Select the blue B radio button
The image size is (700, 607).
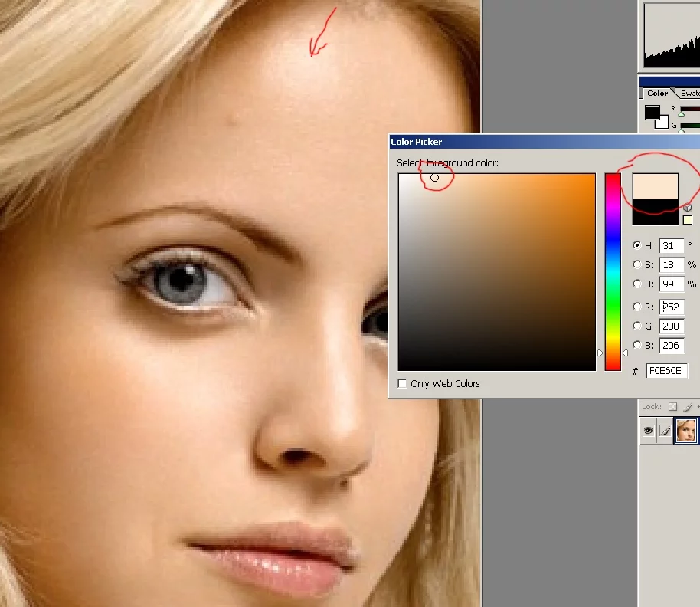tap(636, 345)
